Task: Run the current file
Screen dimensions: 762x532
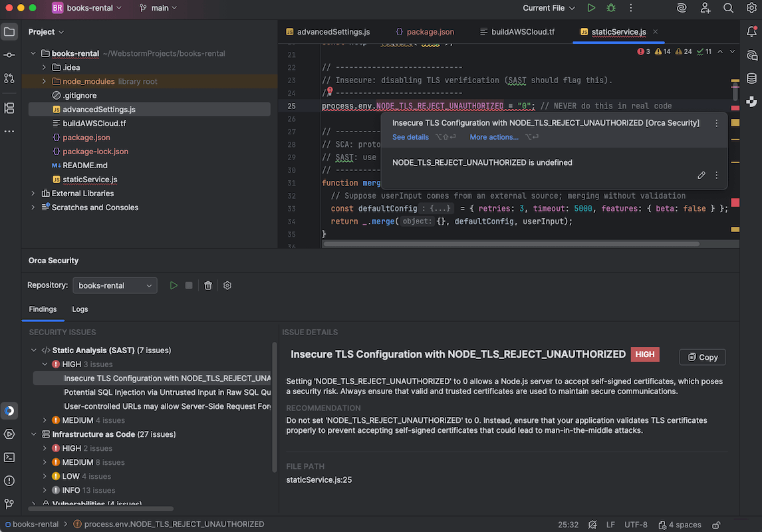Action: (x=591, y=8)
